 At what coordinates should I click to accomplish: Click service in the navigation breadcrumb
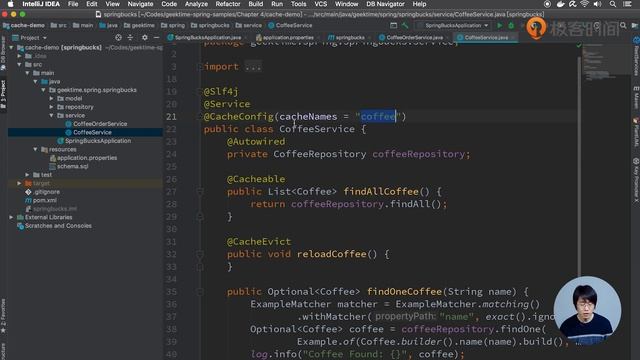[x=249, y=25]
